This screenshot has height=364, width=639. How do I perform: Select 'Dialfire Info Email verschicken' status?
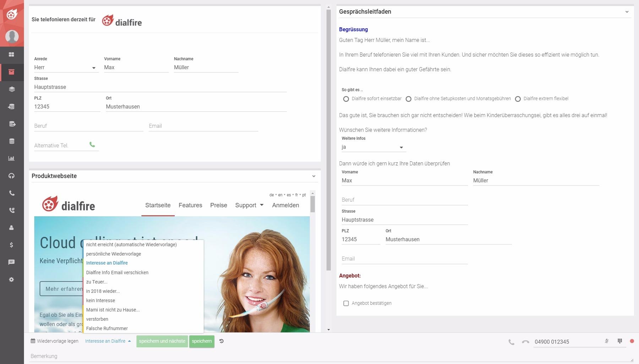[144, 272]
